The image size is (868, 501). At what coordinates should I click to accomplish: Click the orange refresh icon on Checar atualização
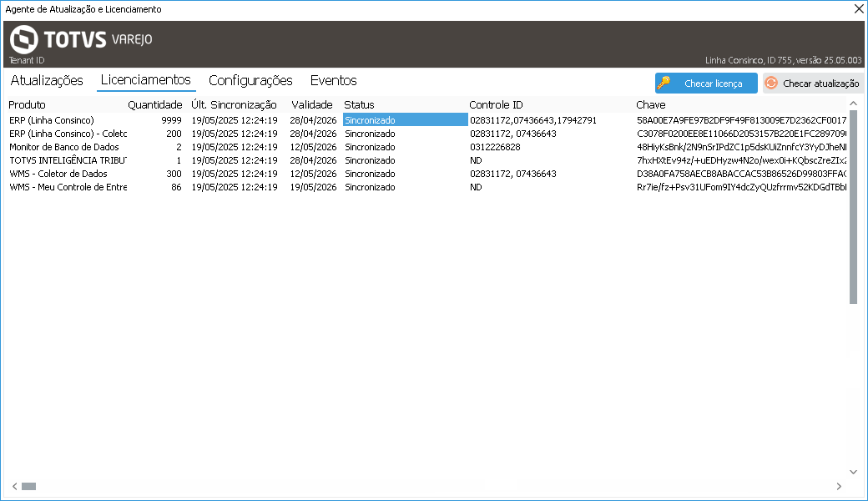coord(771,83)
